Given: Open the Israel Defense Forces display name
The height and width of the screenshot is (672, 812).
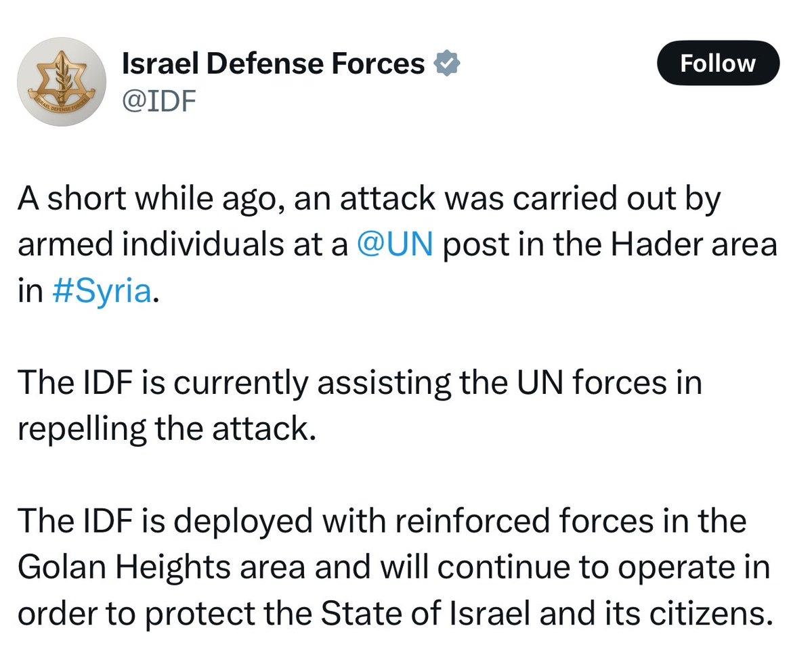Looking at the screenshot, I should coord(272,64).
